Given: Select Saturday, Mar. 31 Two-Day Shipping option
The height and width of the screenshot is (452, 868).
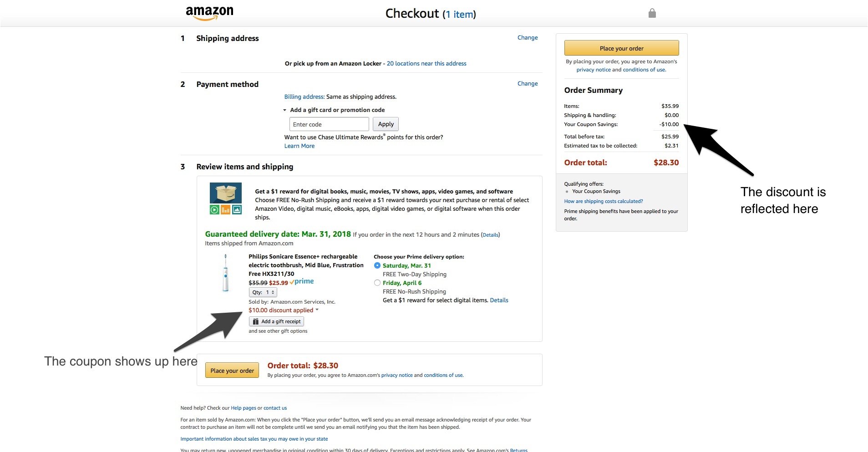Looking at the screenshot, I should (377, 265).
